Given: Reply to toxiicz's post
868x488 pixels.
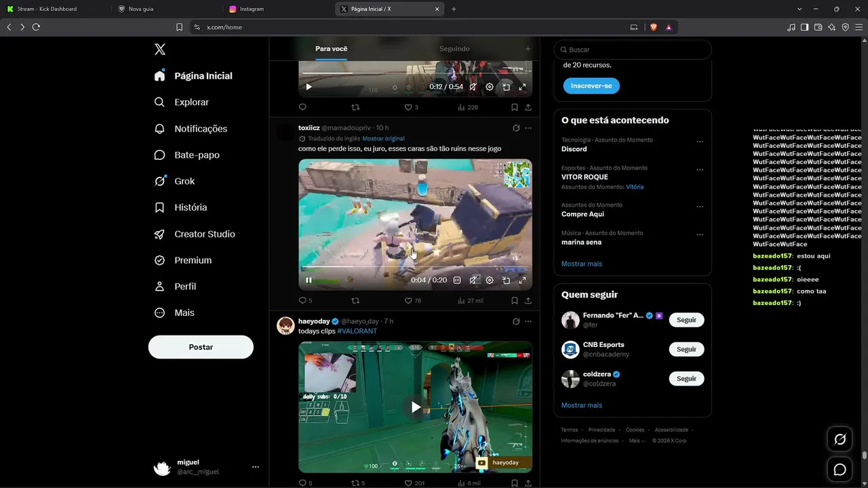Looking at the screenshot, I should [x=302, y=300].
